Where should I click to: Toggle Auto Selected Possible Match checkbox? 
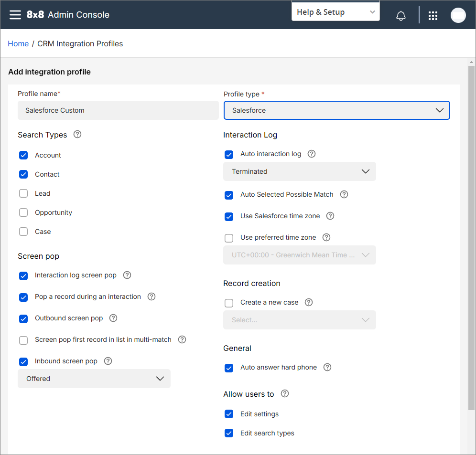click(x=229, y=195)
